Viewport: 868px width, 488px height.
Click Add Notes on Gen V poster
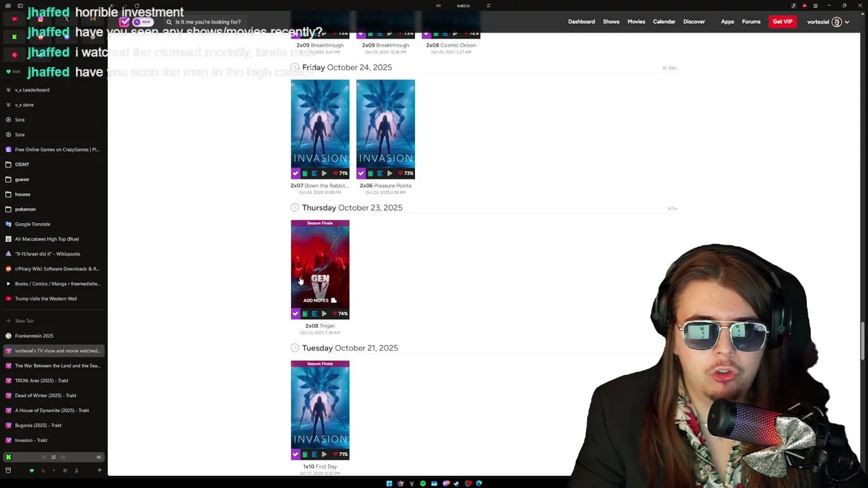319,300
